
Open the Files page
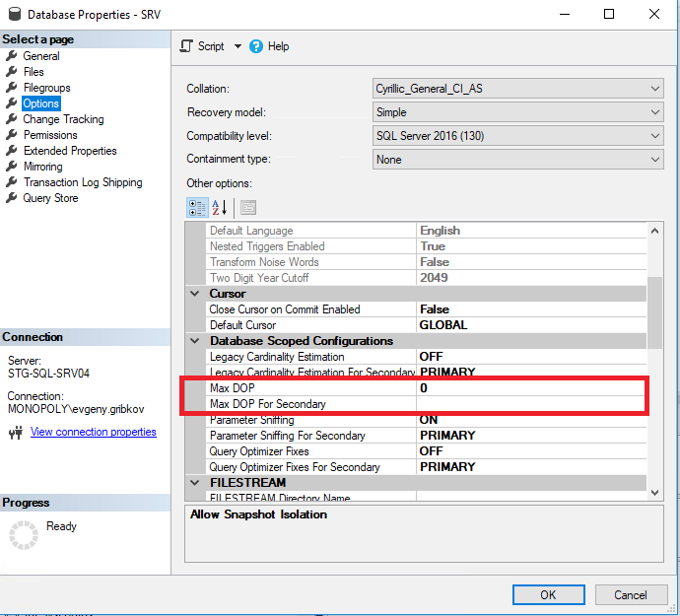[34, 72]
